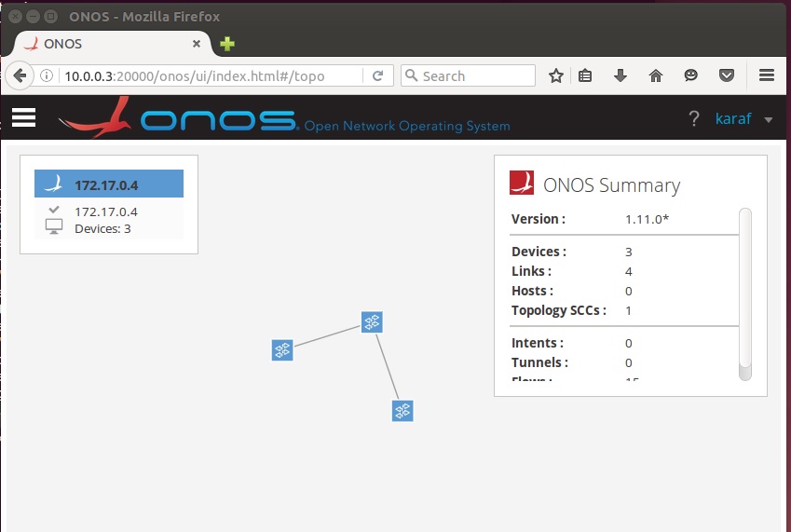Click the Tunnels label in summary

click(539, 362)
